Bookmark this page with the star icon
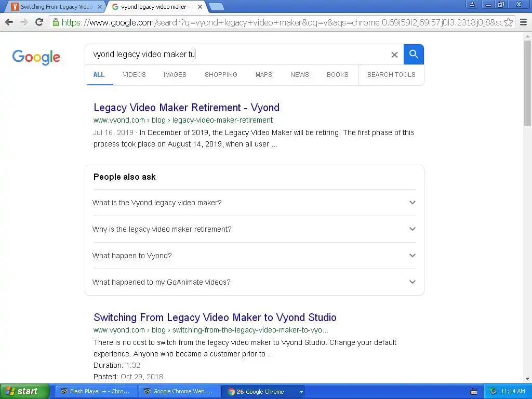 [x=508, y=22]
